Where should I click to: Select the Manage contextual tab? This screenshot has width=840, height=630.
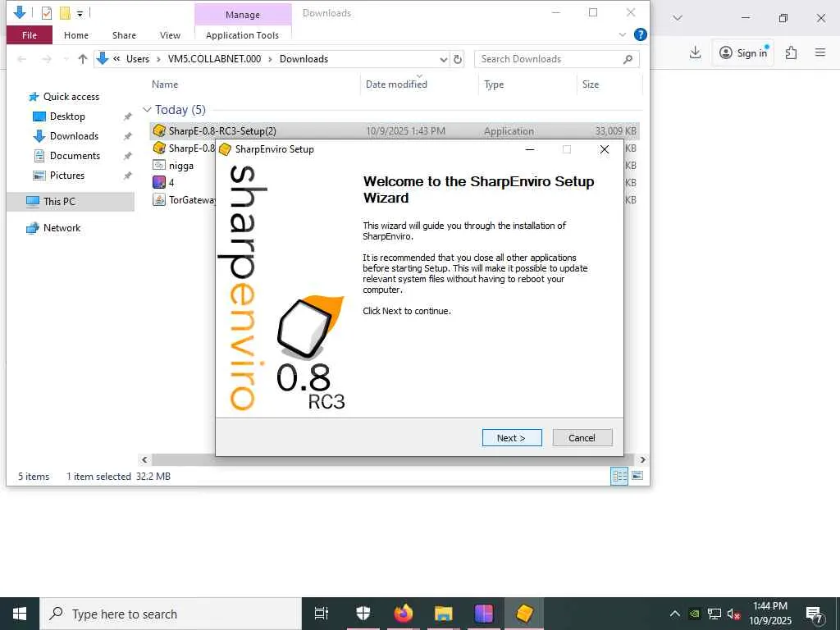[x=243, y=15]
